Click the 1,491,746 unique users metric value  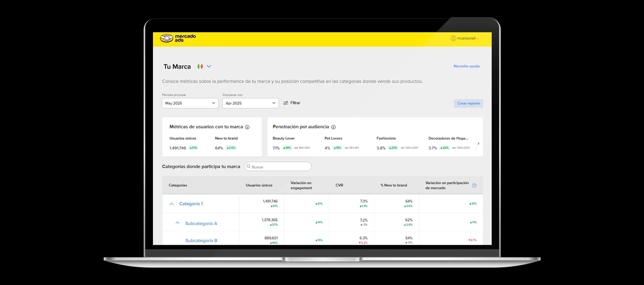coord(177,148)
